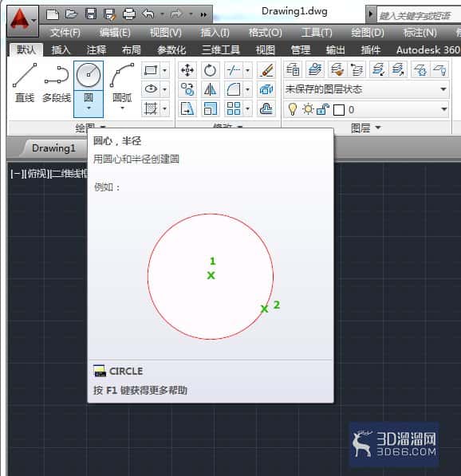Toggle the layer lock padlock icon
The image size is (461, 476).
[323, 109]
